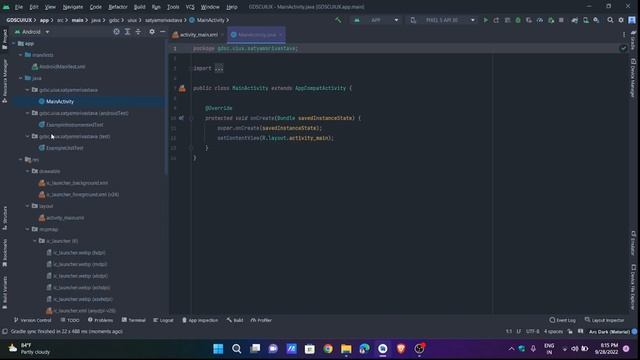The height and width of the screenshot is (360, 640).
Task: Click the Debug app bug icon
Action: pos(518,20)
